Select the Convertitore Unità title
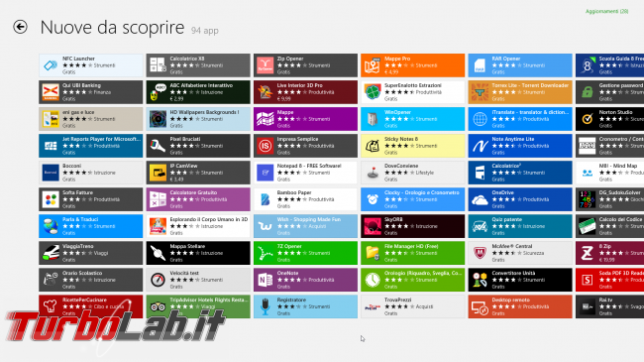The image size is (644, 362). coord(513,273)
